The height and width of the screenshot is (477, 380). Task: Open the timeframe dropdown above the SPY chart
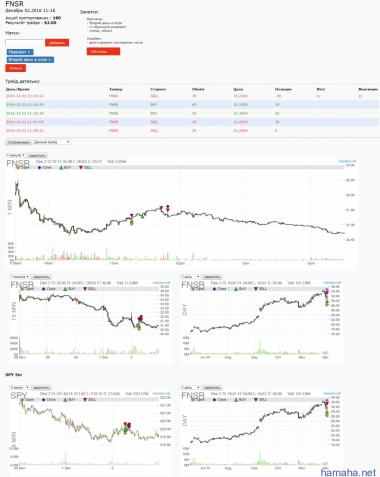20,387
